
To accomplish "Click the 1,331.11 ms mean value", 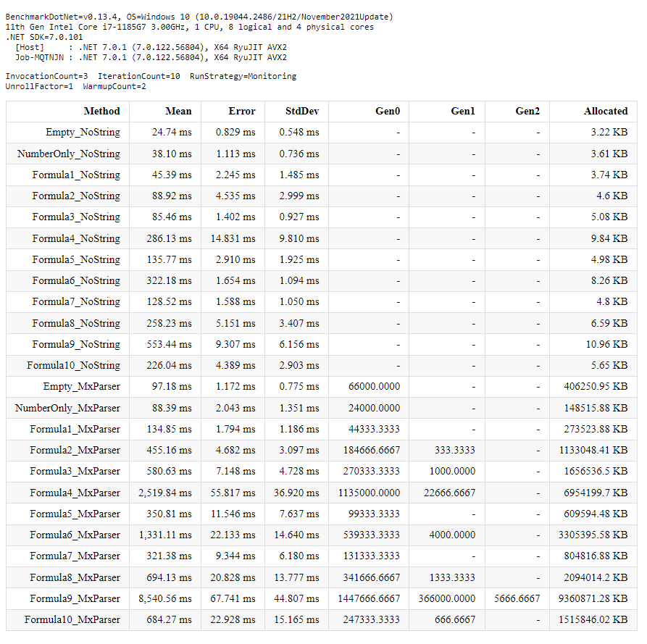I will click(165, 535).
